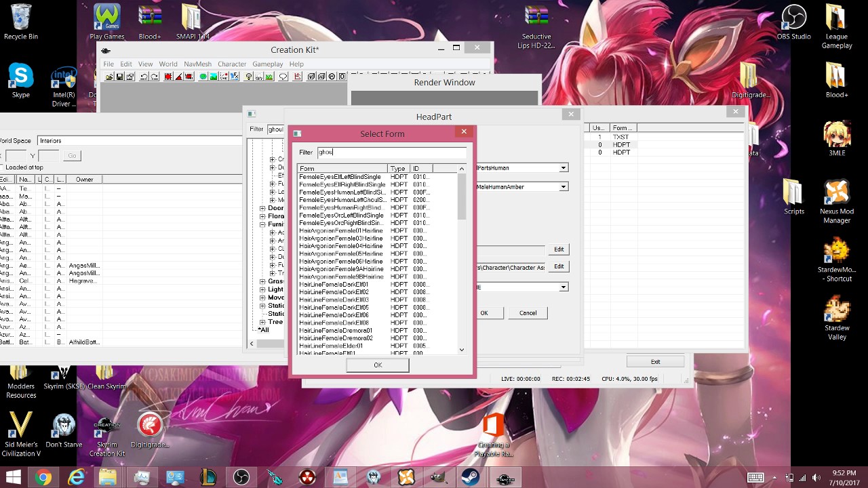Viewport: 868px width, 488px height.
Task: Click the green sphere toolbar icon
Action: tap(203, 77)
